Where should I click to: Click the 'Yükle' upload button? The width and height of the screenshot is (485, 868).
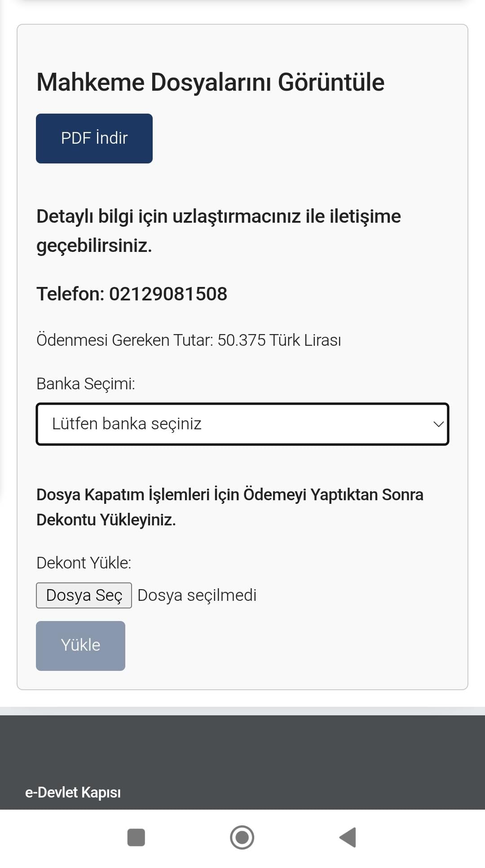click(80, 646)
